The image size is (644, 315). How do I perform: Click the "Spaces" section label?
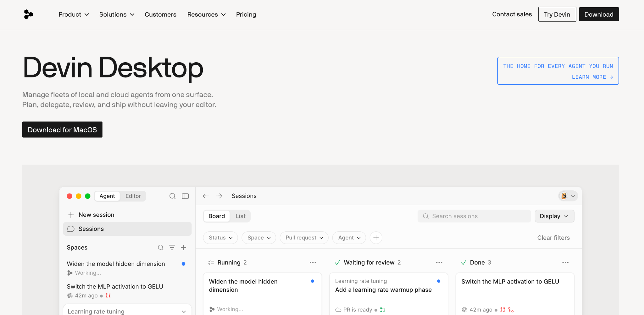coord(77,248)
